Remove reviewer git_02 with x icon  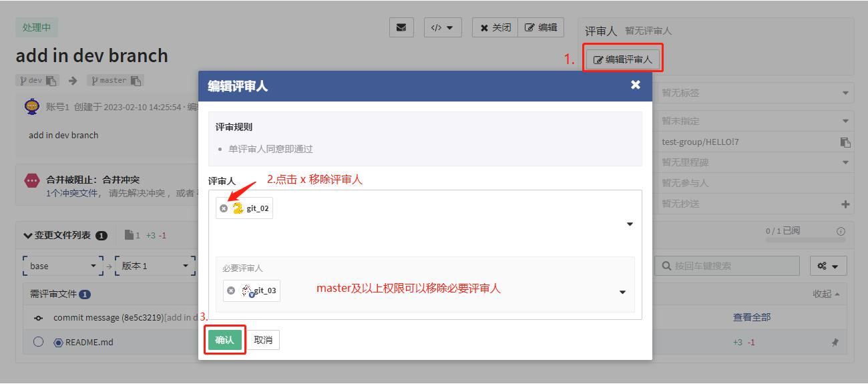224,208
